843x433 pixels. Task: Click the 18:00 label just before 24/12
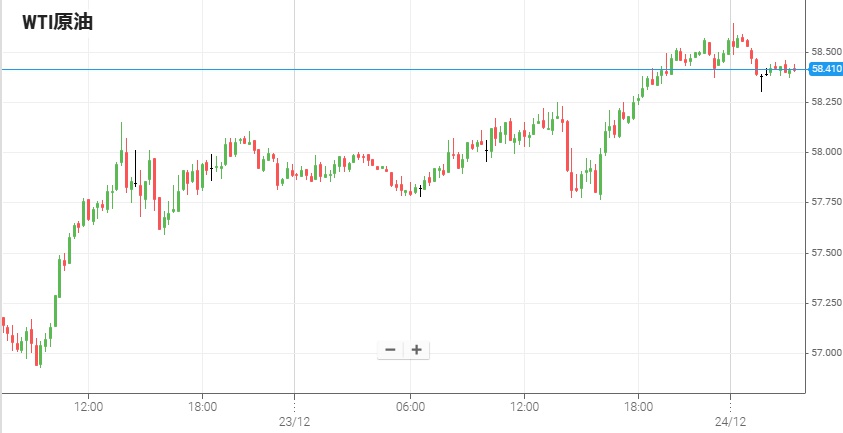(639, 406)
